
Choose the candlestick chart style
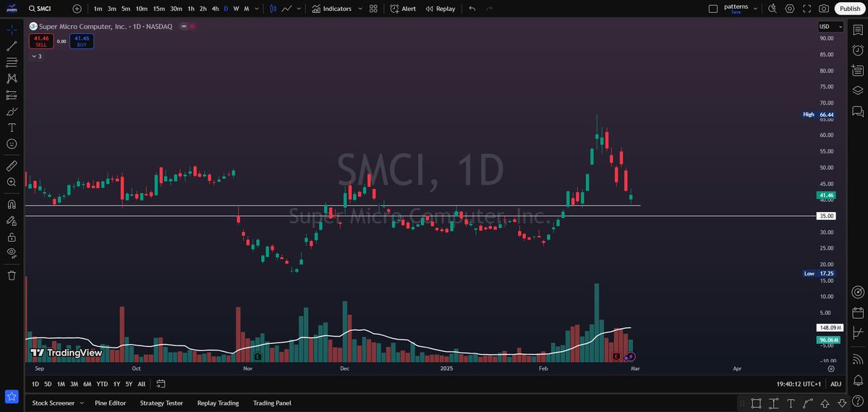tap(273, 9)
